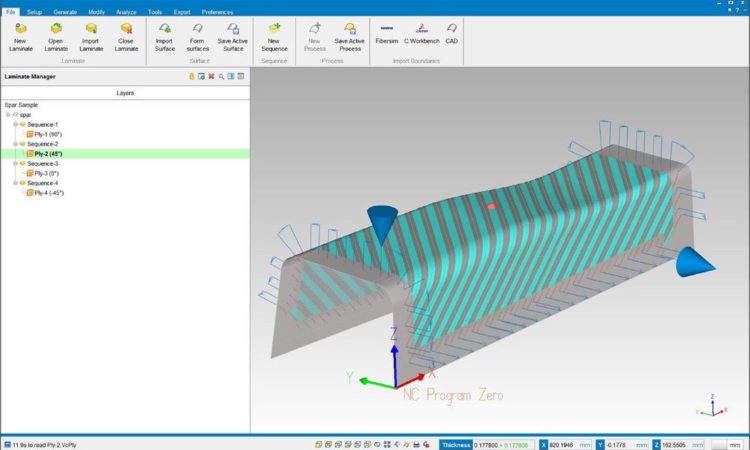
Task: Open the Modify ribbon tab
Action: [97, 12]
